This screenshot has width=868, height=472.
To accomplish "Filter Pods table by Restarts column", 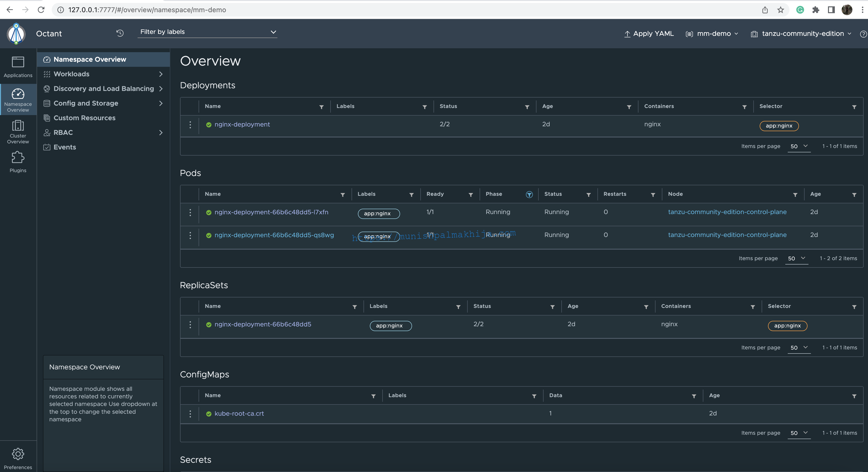I will tap(653, 195).
